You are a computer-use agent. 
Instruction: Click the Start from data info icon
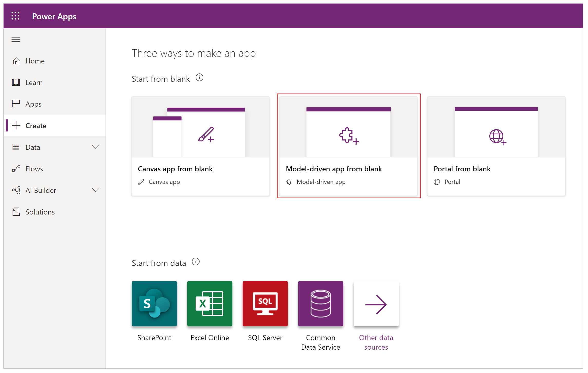pyautogui.click(x=201, y=263)
